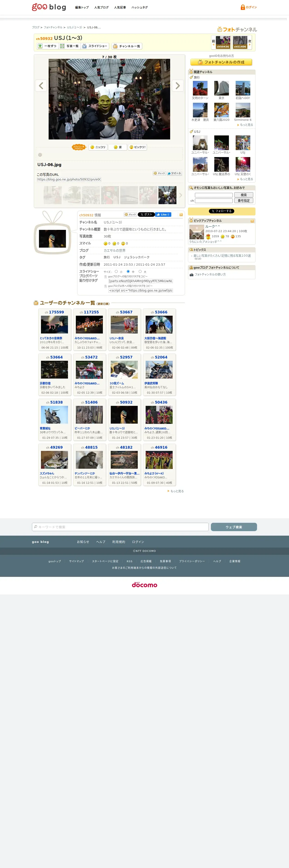The height and width of the screenshot is (868, 289).
Task: Open channel 52957 30倍ズーム thumbnail
Action: tap(124, 370)
